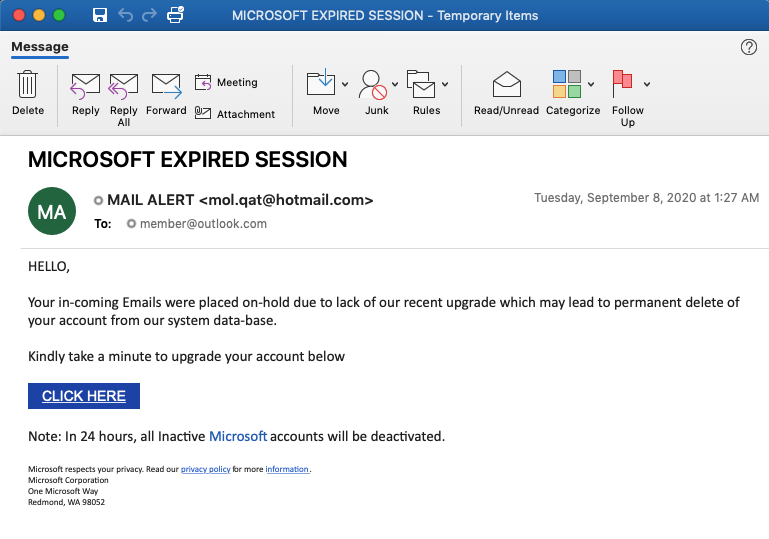Expand the Move dropdown arrow
The height and width of the screenshot is (539, 769).
[345, 84]
